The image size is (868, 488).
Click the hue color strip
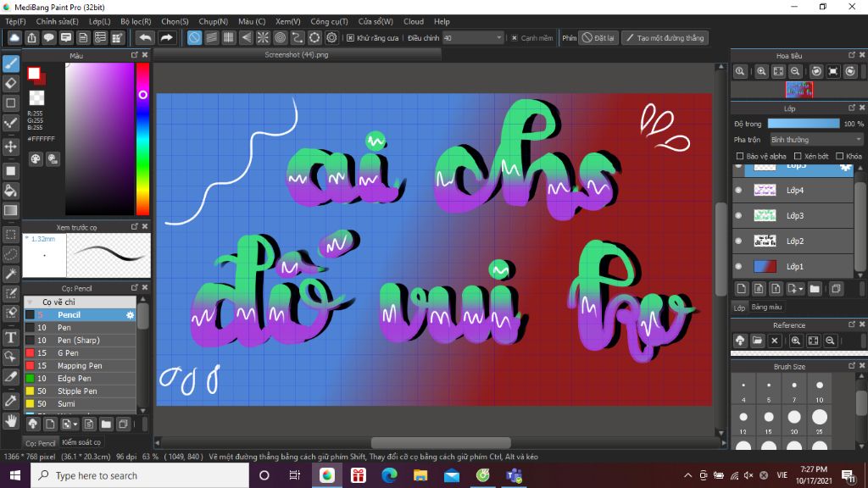[x=142, y=138]
